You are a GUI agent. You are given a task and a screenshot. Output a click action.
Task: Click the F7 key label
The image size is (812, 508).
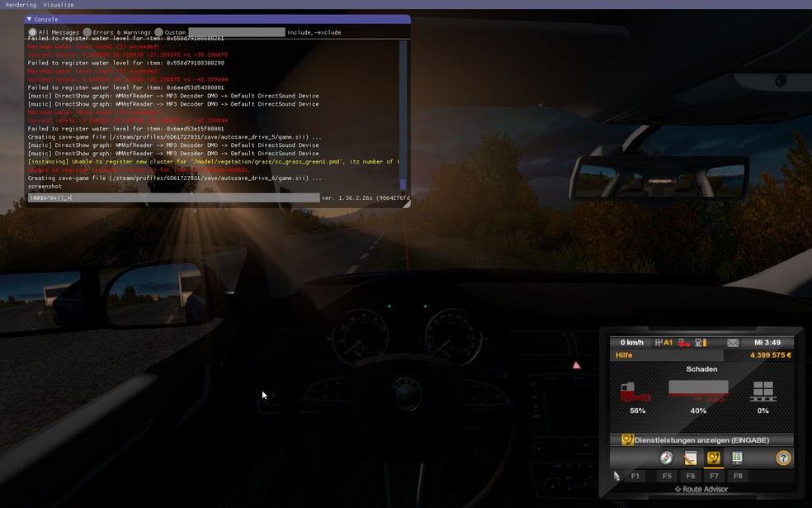coord(714,476)
